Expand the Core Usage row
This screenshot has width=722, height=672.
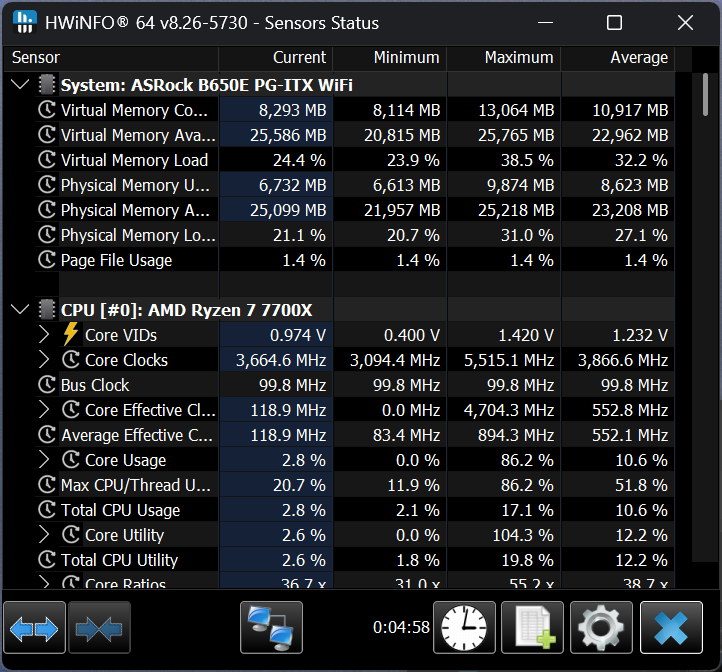click(x=44, y=460)
